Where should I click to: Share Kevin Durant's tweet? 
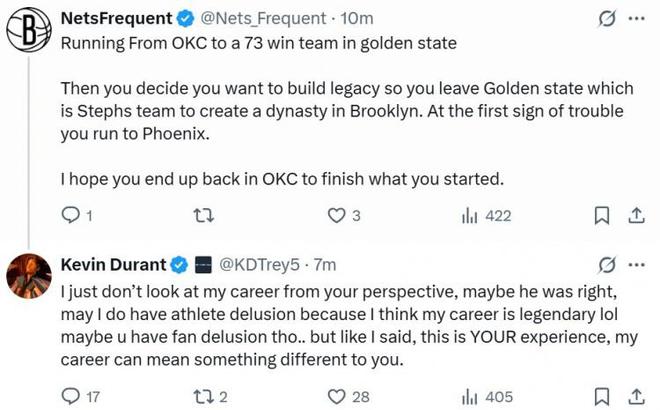[x=634, y=396]
